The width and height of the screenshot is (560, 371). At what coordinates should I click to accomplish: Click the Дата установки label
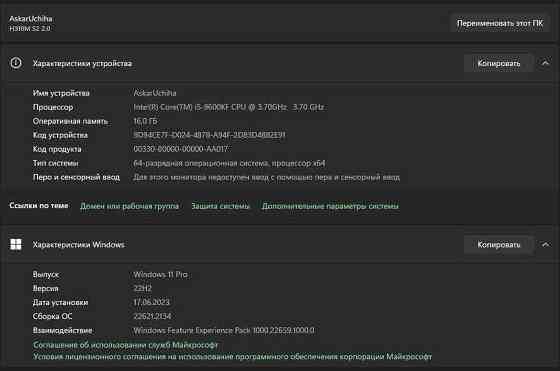60,302
